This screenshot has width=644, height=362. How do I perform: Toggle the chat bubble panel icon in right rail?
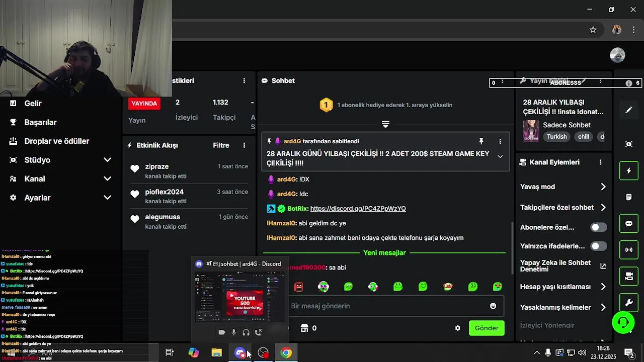coord(628,223)
